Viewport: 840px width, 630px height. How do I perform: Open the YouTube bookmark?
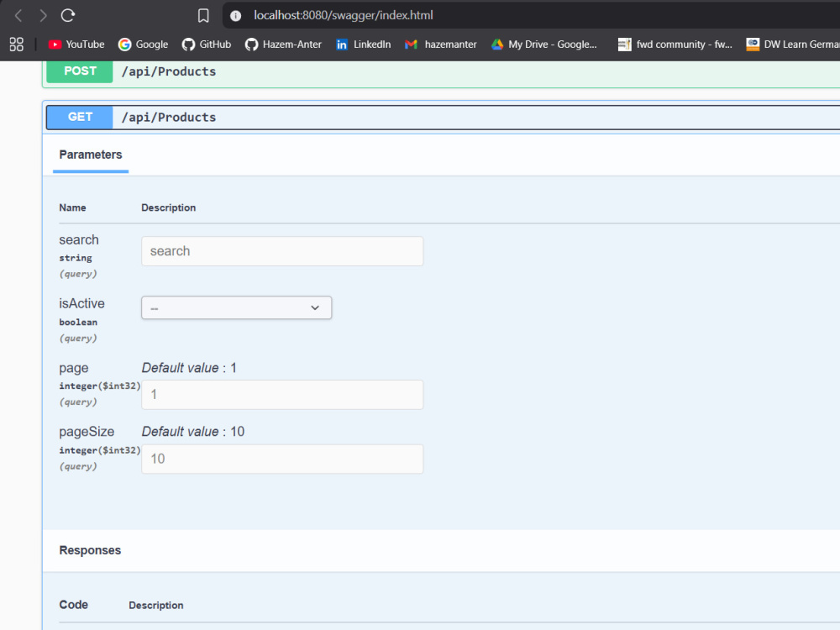coord(76,45)
